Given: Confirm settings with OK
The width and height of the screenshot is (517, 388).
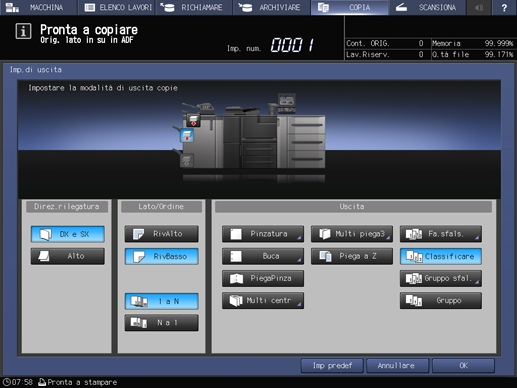Looking at the screenshot, I should (x=464, y=366).
